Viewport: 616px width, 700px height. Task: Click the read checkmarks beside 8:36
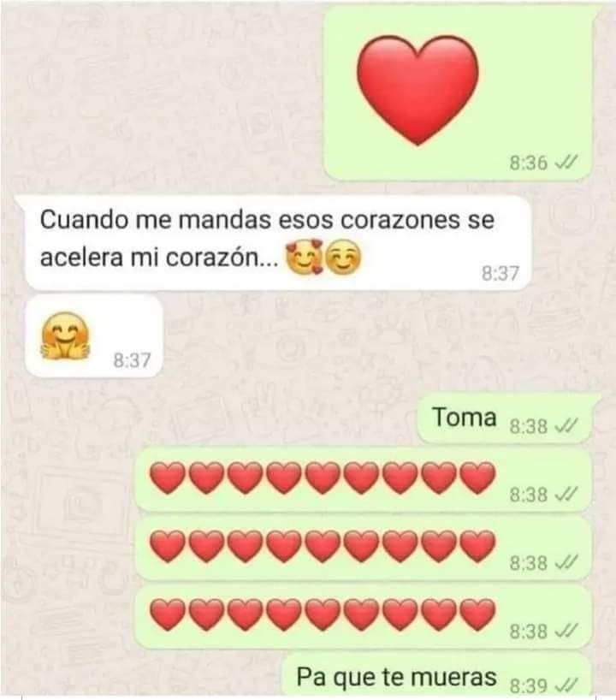[x=566, y=162]
